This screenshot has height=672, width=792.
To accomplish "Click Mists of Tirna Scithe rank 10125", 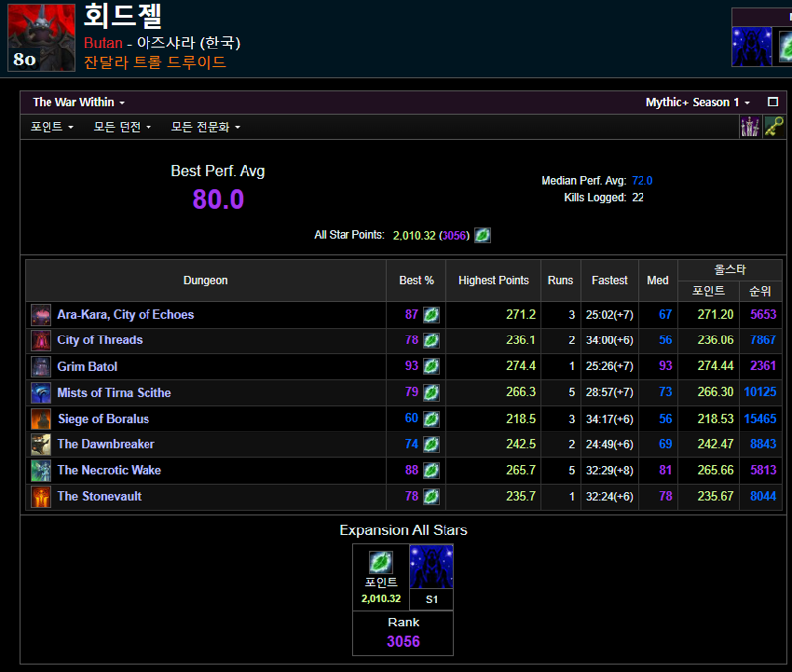I will pos(760,392).
